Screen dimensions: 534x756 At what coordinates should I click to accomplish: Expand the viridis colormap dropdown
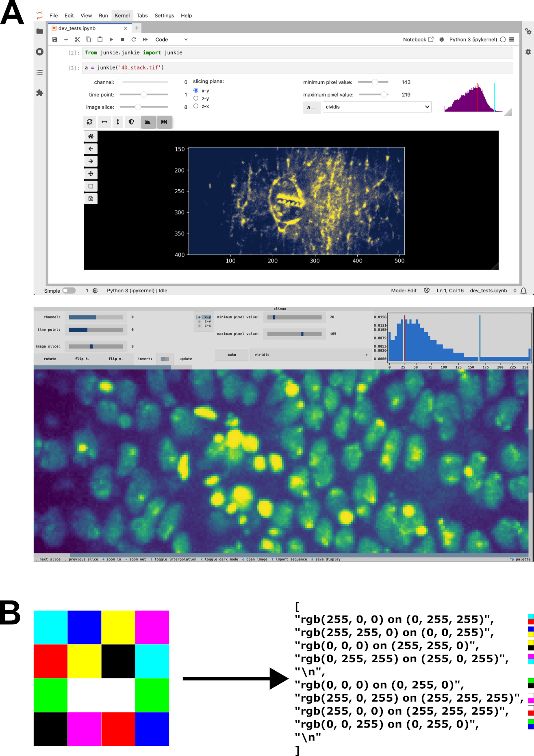click(311, 354)
